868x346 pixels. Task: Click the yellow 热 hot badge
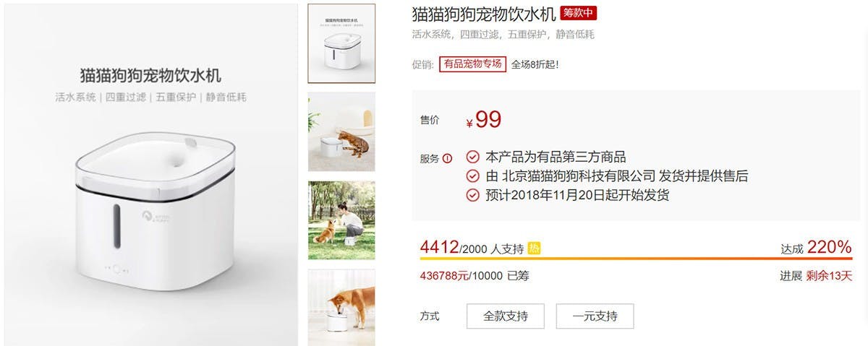pyautogui.click(x=534, y=248)
